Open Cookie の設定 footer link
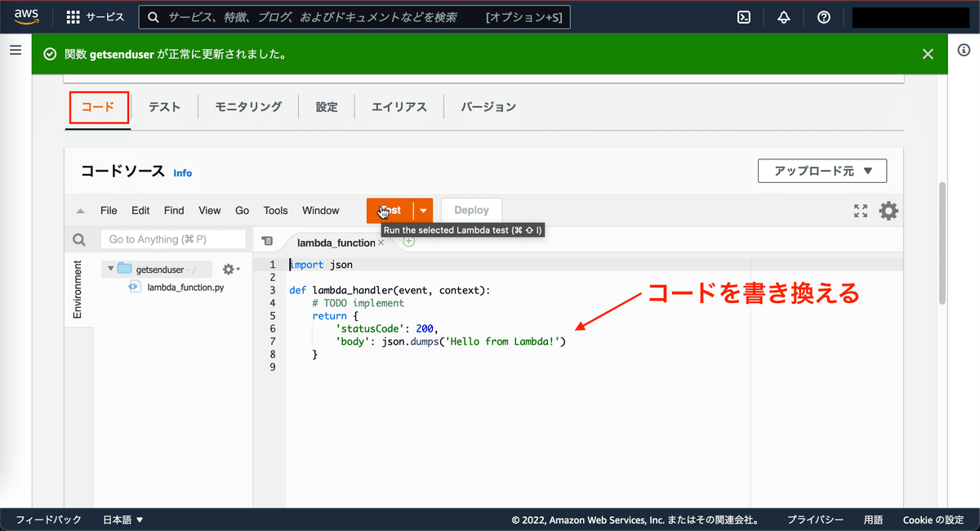Image resolution: width=980 pixels, height=531 pixels. pos(933,520)
